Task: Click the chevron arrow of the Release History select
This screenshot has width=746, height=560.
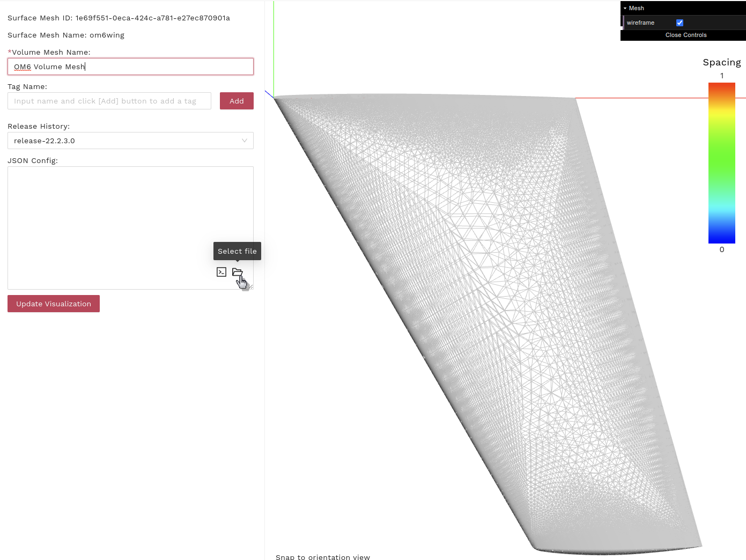Action: click(x=245, y=141)
